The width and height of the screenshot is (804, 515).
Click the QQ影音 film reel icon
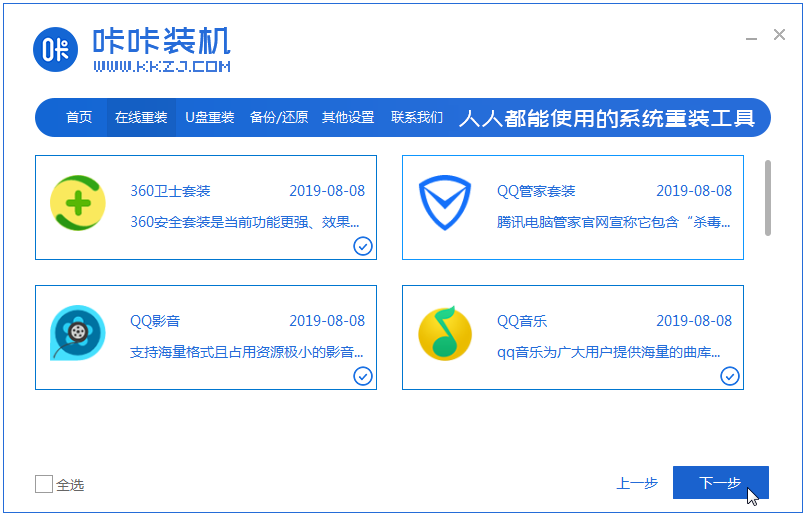coord(77,334)
